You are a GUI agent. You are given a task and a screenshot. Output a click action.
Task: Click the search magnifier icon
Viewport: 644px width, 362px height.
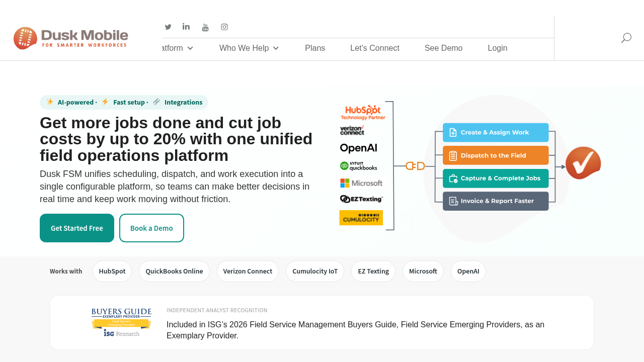[x=626, y=38]
